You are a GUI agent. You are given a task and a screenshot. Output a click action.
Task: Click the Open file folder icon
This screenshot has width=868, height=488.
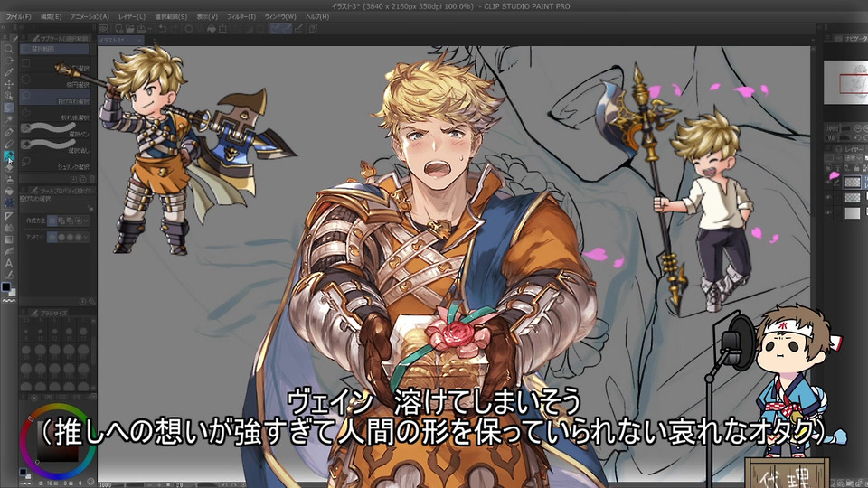click(x=130, y=29)
